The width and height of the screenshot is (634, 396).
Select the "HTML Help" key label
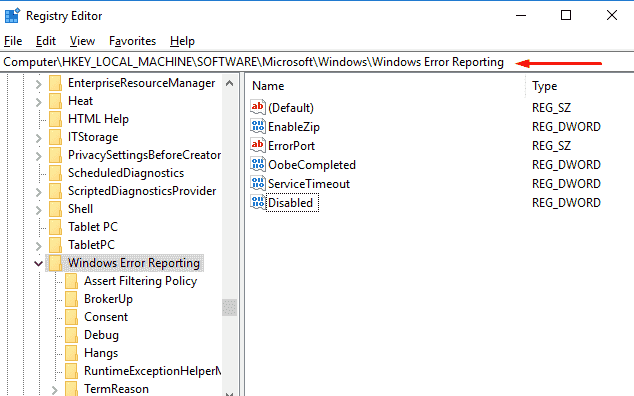click(x=98, y=119)
